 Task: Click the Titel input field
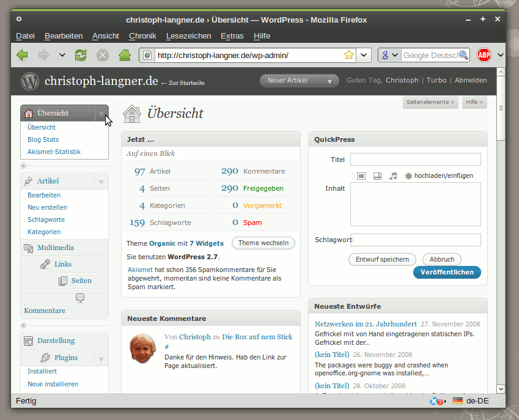click(x=416, y=159)
